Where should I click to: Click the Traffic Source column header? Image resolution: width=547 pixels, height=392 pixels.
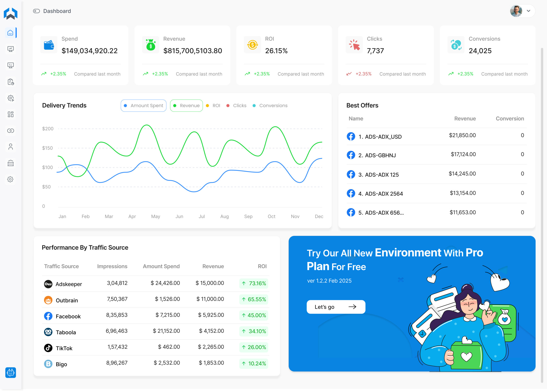tap(62, 266)
